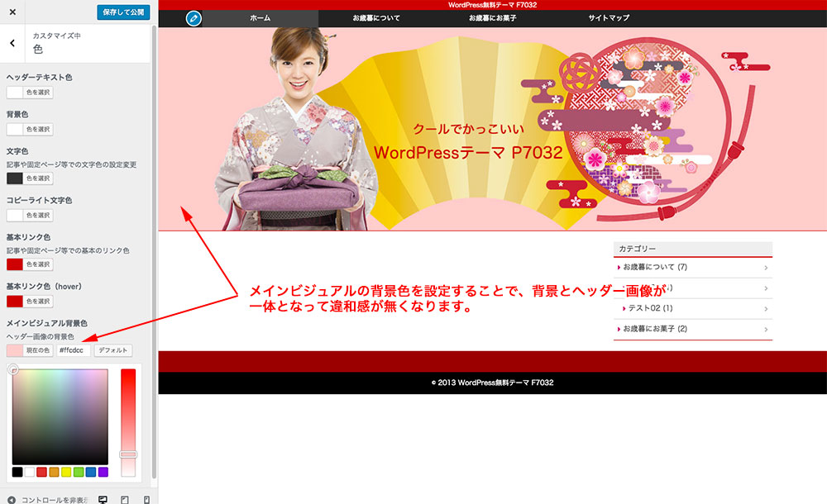The image size is (827, 504).
Task: Switch preview to tablet device icon
Action: (125, 499)
